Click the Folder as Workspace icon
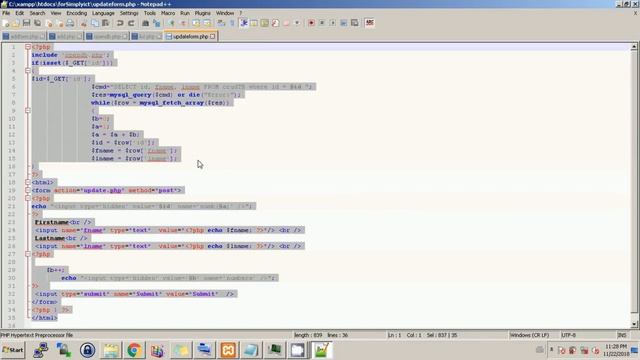The image size is (640, 360). pyautogui.click(x=286, y=23)
